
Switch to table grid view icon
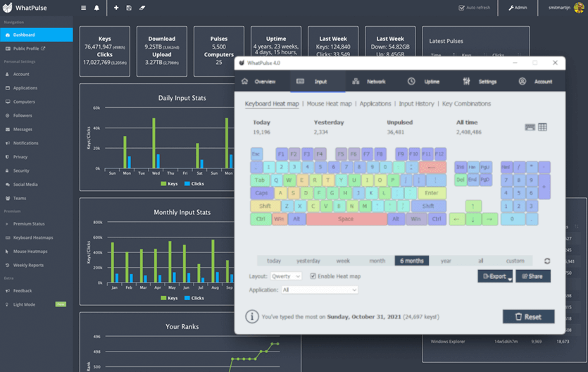[x=542, y=128]
